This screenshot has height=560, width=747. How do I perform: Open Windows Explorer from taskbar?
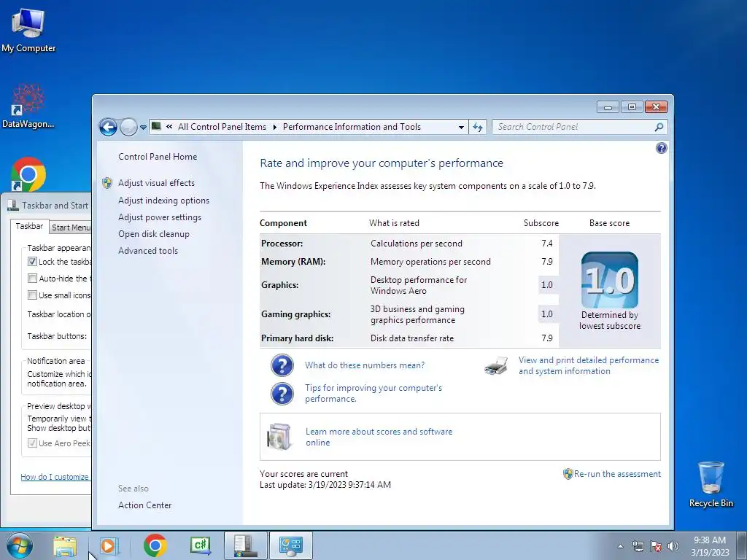pyautogui.click(x=65, y=545)
